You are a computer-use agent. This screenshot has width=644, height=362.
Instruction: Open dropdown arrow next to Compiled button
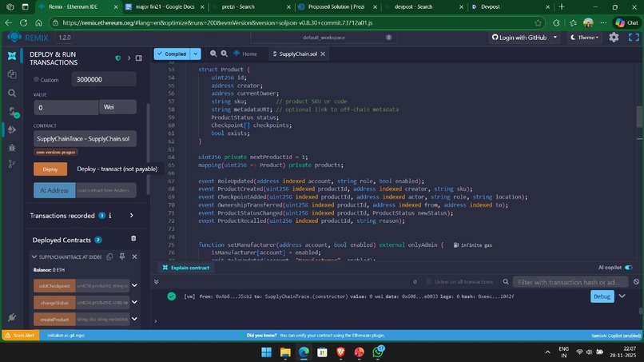(196, 54)
